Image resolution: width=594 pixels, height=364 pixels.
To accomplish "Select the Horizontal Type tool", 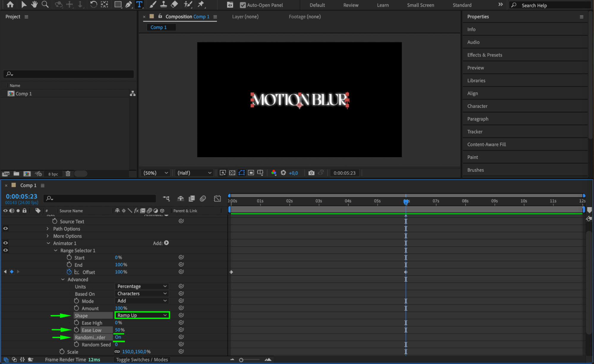I will pos(139,4).
